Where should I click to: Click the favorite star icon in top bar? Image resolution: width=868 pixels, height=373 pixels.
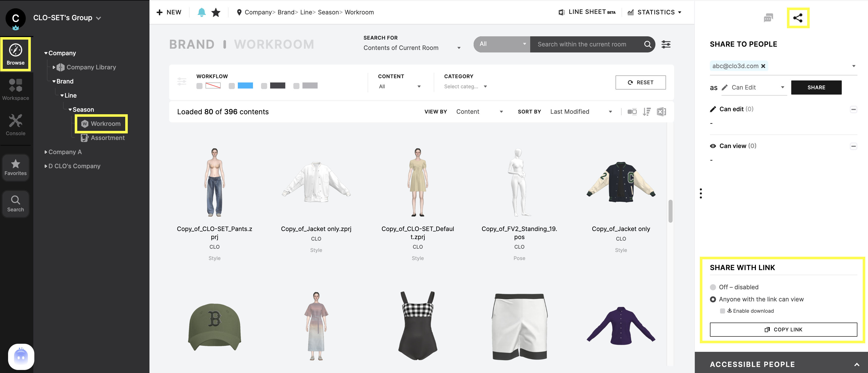click(x=216, y=12)
